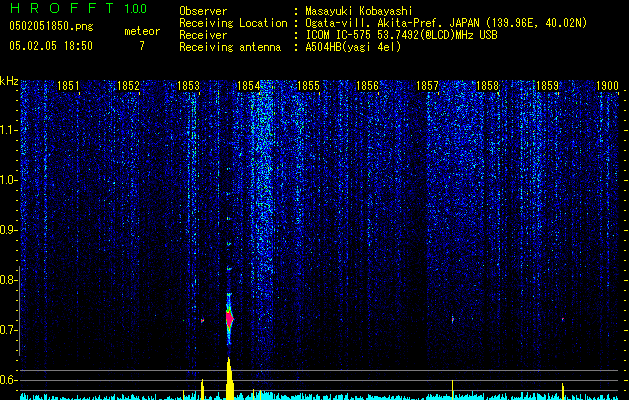Click the meteor count label
The width and height of the screenshot is (629, 400).
click(142, 31)
